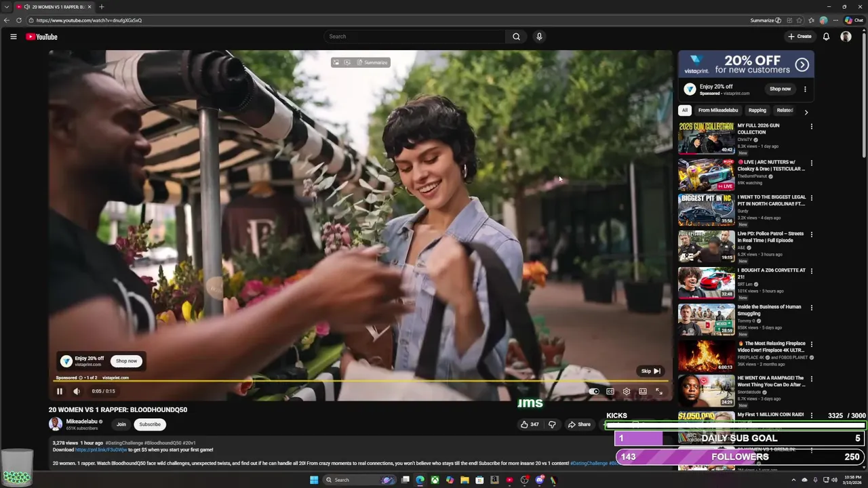Click the browser address bar URL
Screen dimensions: 868x488
(89, 20)
